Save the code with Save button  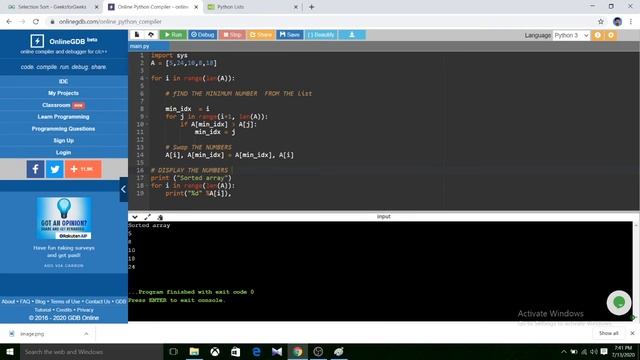[x=290, y=35]
